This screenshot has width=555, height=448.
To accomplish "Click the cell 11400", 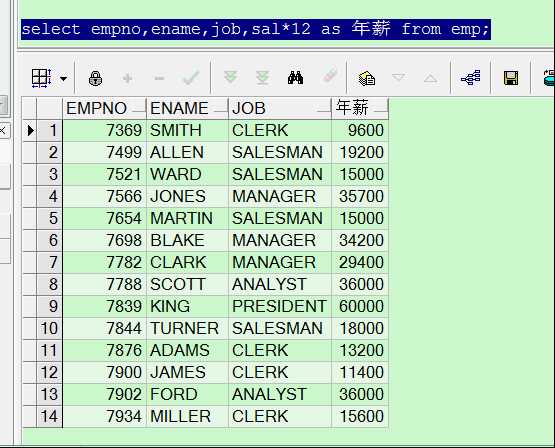I will click(x=360, y=372).
